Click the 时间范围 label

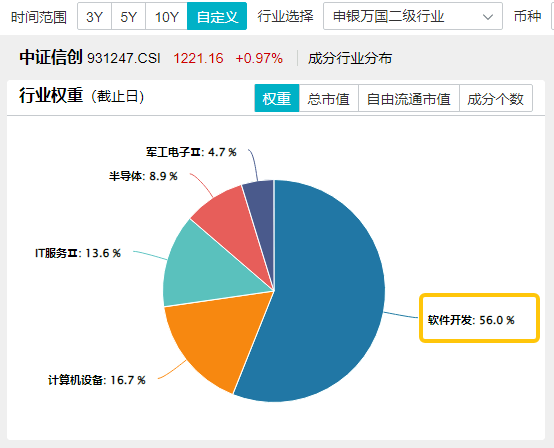(39, 17)
